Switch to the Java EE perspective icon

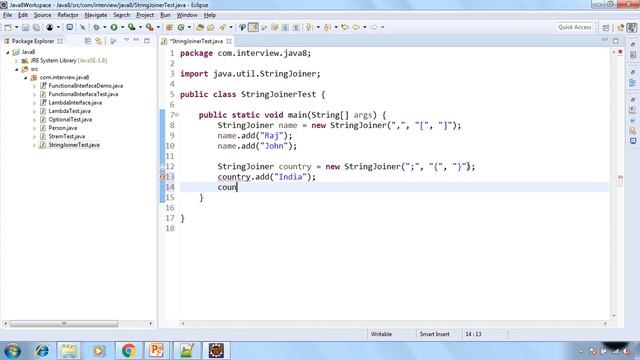click(x=621, y=27)
